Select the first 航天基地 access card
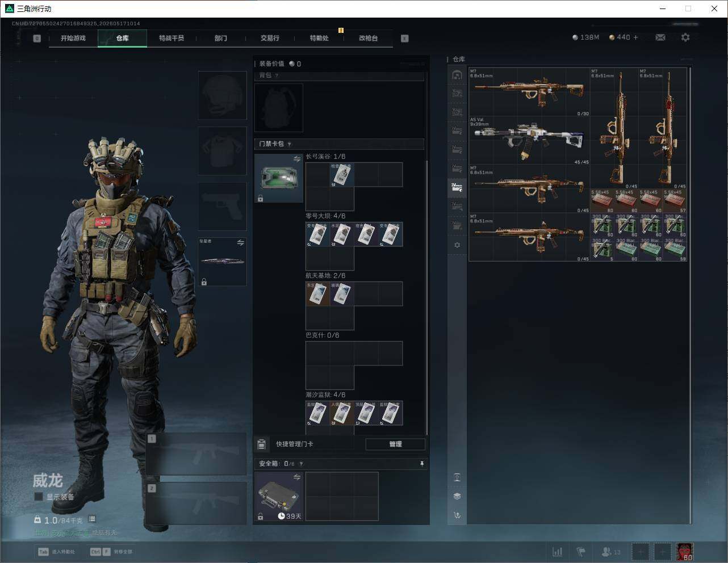The width and height of the screenshot is (728, 563). pyautogui.click(x=317, y=294)
